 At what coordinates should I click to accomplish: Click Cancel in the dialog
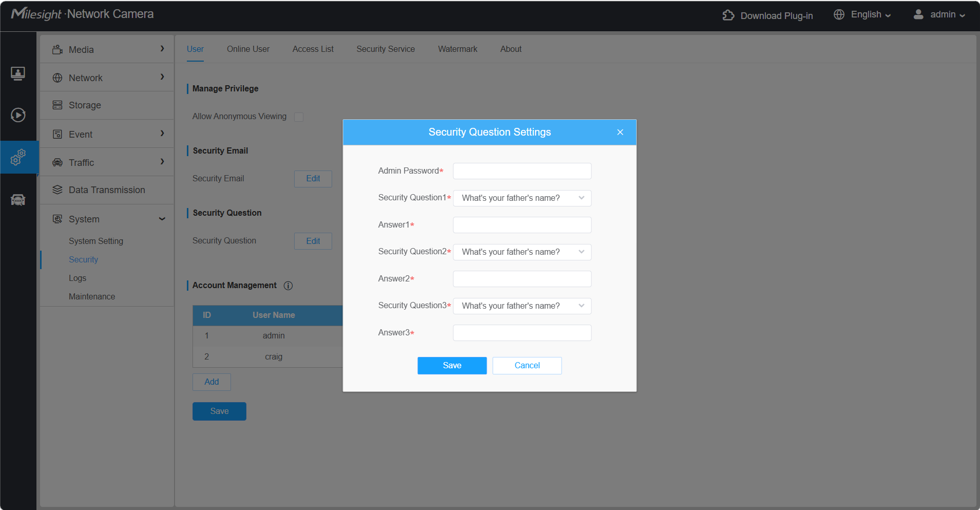pyautogui.click(x=527, y=366)
